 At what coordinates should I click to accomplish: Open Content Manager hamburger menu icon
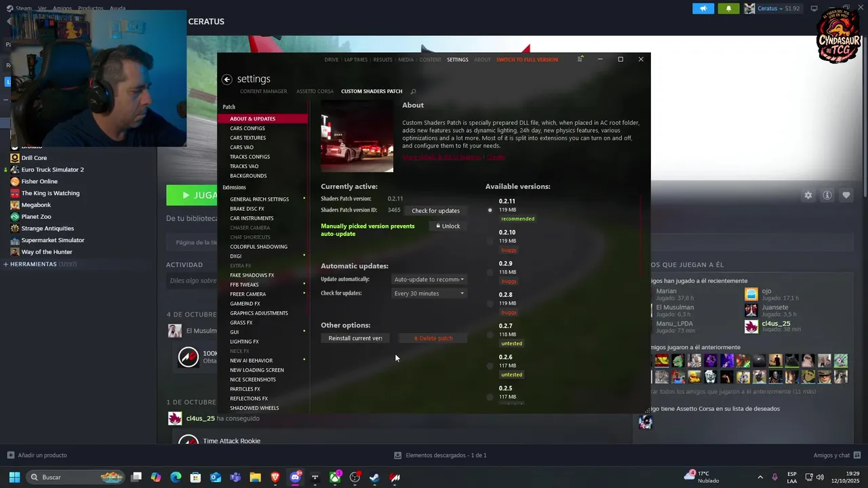580,59
